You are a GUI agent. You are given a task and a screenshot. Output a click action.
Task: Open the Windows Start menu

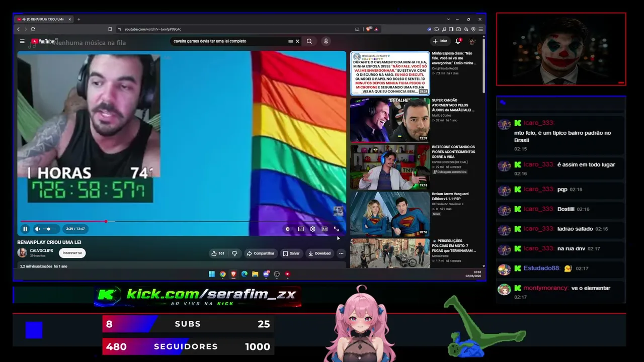pyautogui.click(x=212, y=274)
